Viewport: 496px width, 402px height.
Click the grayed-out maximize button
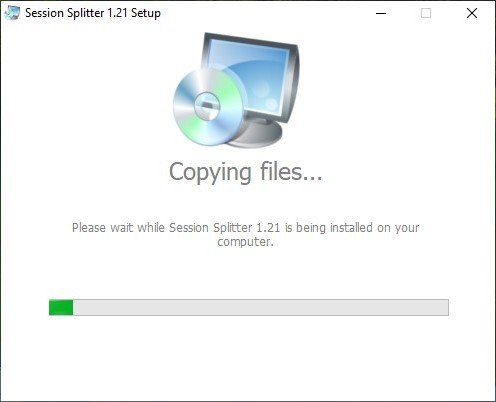pos(426,13)
